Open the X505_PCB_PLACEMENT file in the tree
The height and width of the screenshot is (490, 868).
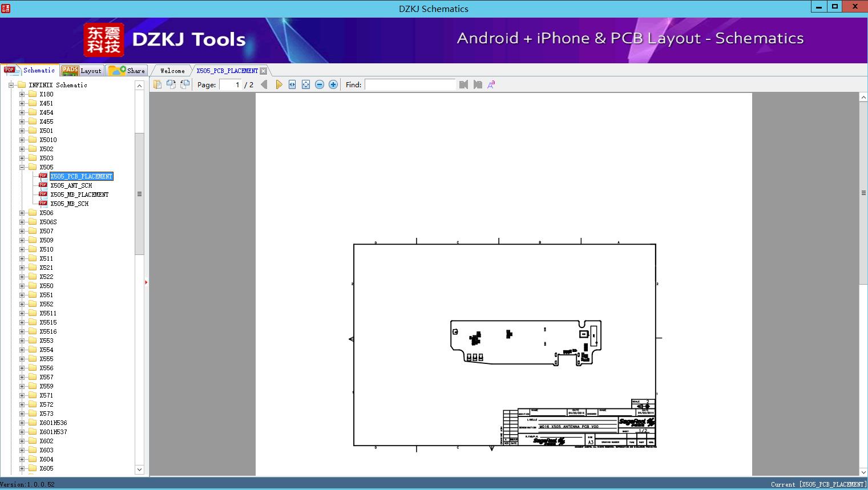click(x=81, y=176)
